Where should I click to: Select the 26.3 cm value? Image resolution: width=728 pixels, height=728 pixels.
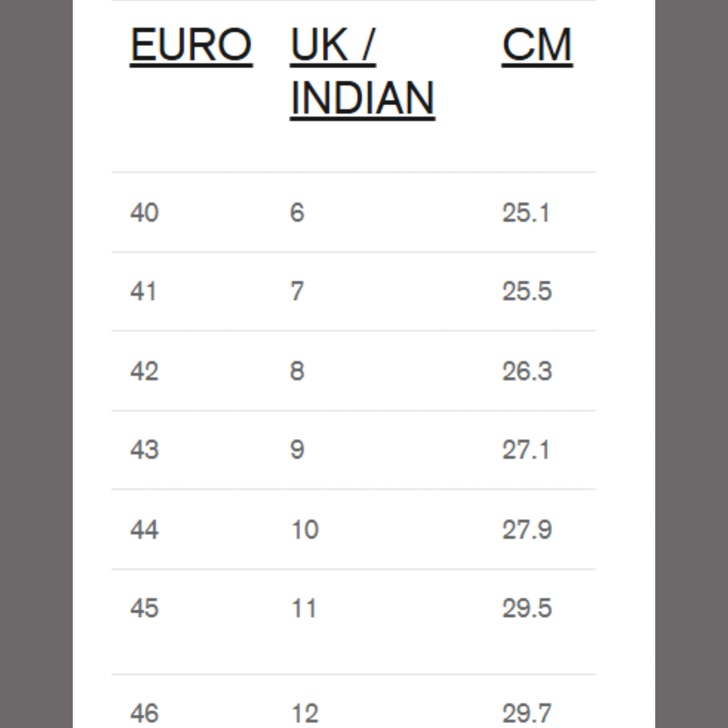[527, 371]
